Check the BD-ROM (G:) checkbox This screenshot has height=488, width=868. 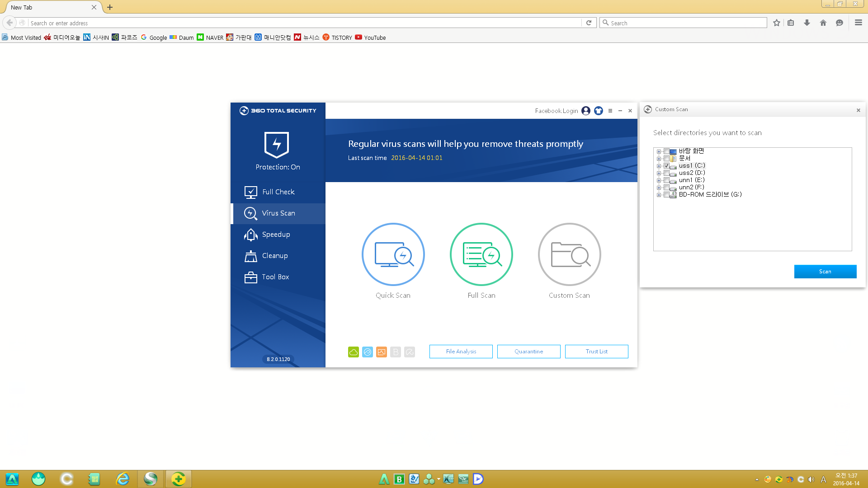(x=666, y=195)
